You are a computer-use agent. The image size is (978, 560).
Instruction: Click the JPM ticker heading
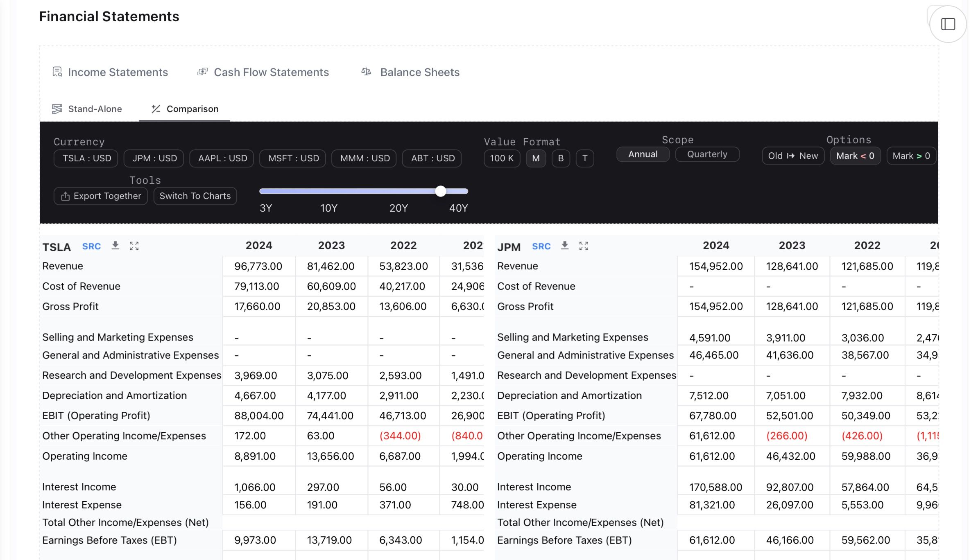coord(509,247)
